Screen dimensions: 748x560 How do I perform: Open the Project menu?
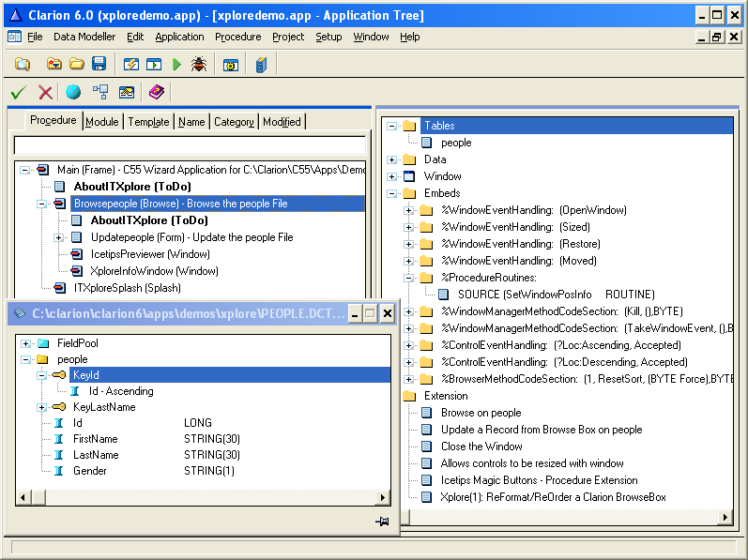[288, 37]
